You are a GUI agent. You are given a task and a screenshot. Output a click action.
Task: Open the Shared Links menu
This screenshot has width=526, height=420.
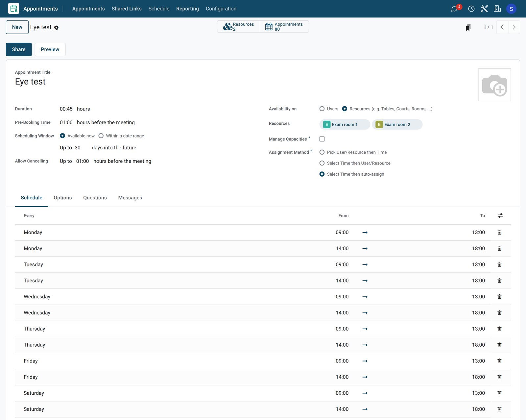(x=127, y=9)
